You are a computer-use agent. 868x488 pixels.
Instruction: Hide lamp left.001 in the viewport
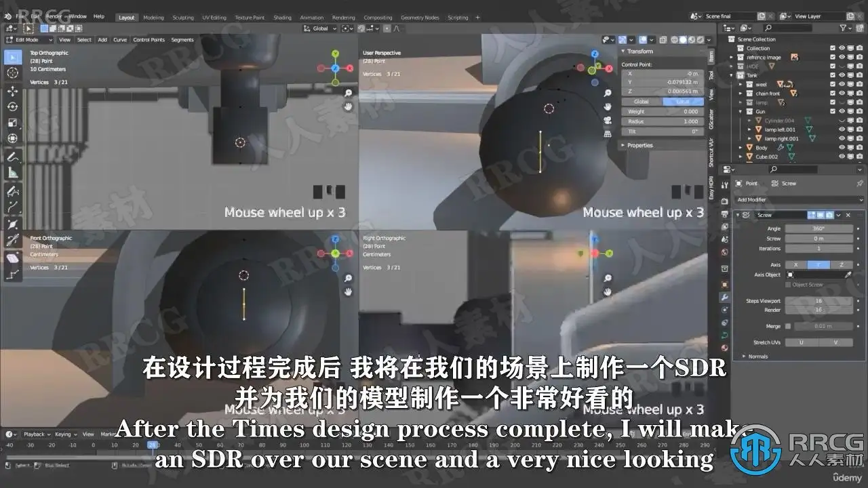[x=842, y=129]
